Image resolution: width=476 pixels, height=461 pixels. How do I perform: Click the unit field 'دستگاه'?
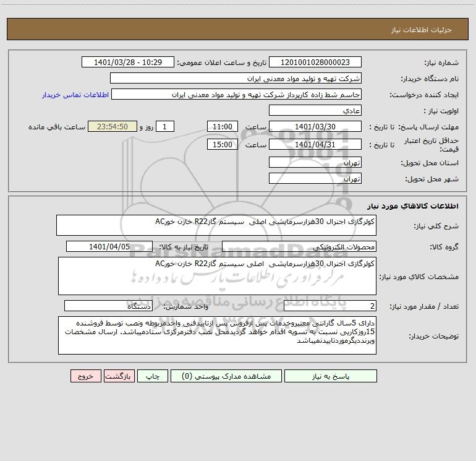coord(108,306)
